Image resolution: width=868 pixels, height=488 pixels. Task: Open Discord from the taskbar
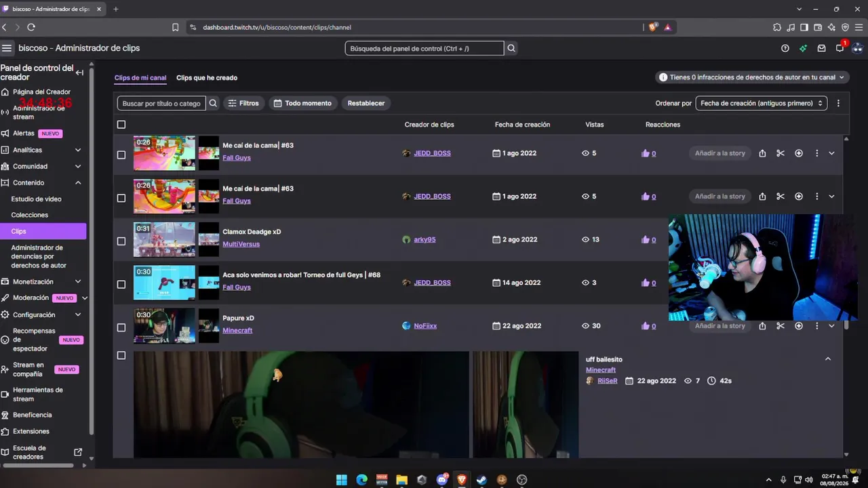442,480
